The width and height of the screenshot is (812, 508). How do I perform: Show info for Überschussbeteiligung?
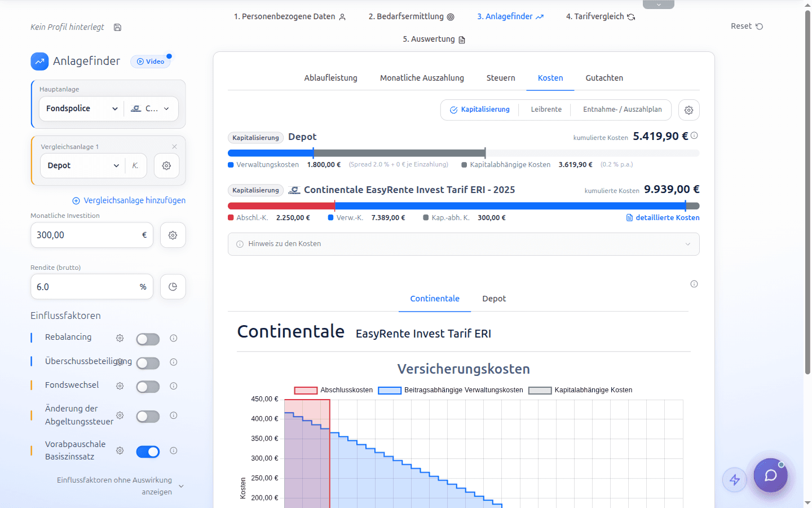click(174, 362)
